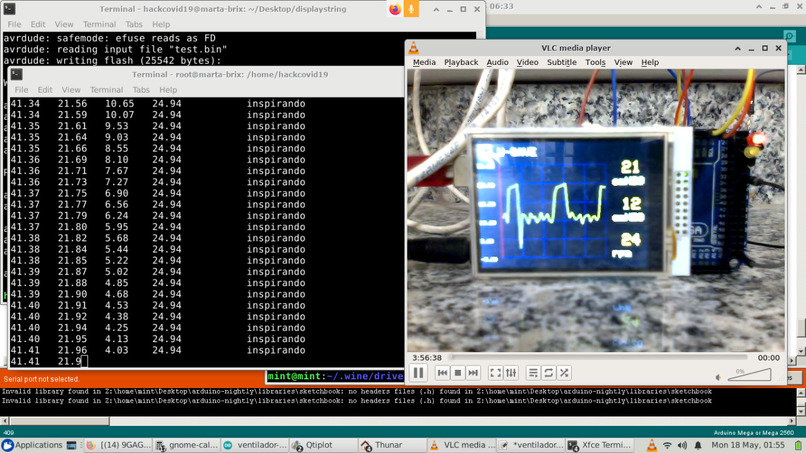Click VLC cone tray icon
This screenshot has height=453, width=806.
(651, 445)
